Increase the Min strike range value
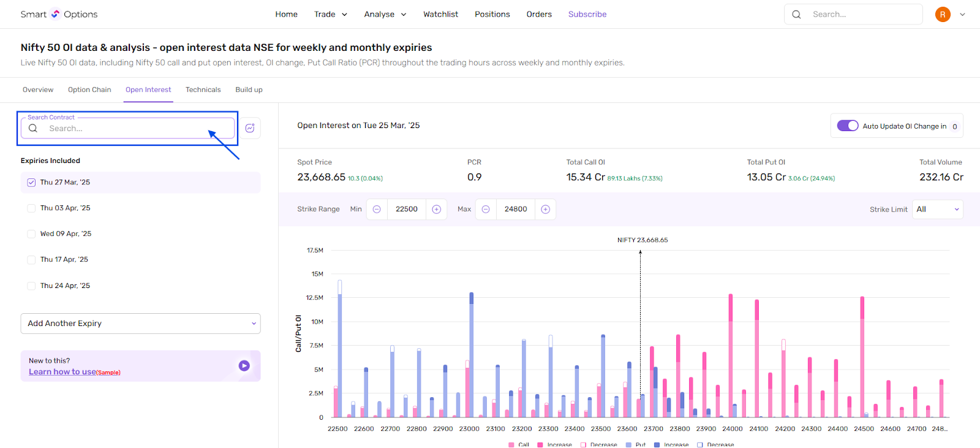 coord(437,209)
